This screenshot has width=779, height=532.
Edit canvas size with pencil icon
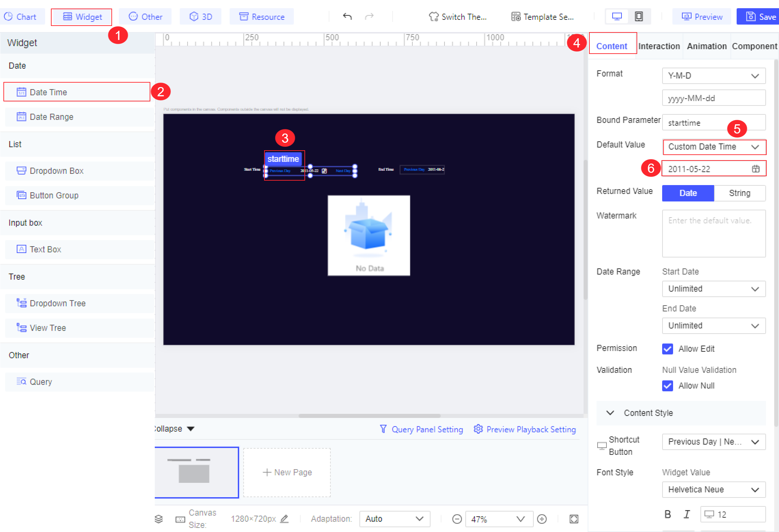pyautogui.click(x=284, y=519)
